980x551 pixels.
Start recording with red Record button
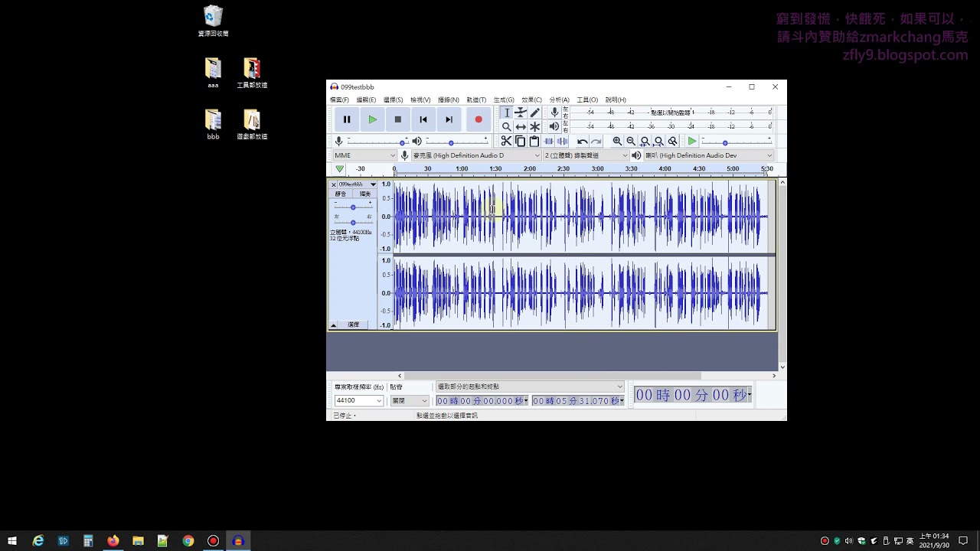click(x=479, y=119)
